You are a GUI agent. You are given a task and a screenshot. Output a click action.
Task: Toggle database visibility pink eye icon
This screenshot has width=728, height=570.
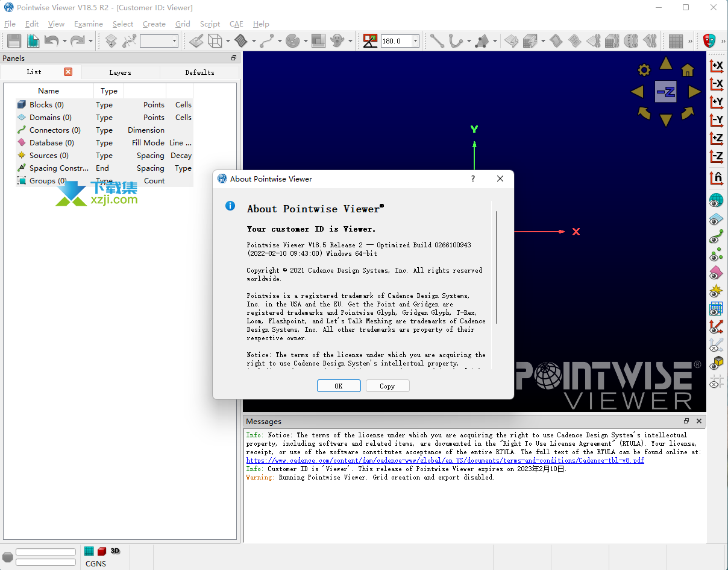[716, 273]
